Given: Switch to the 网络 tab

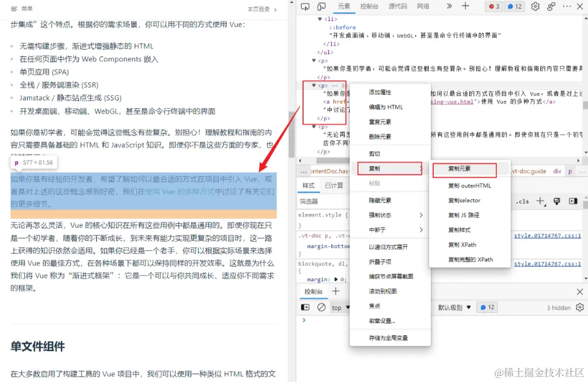Looking at the screenshot, I should (423, 6).
